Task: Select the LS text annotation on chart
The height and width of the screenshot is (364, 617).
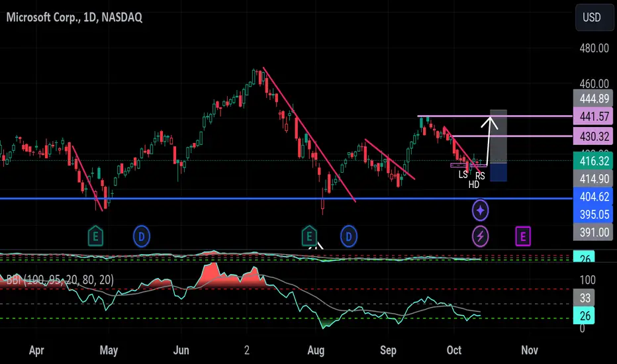Action: tap(463, 174)
